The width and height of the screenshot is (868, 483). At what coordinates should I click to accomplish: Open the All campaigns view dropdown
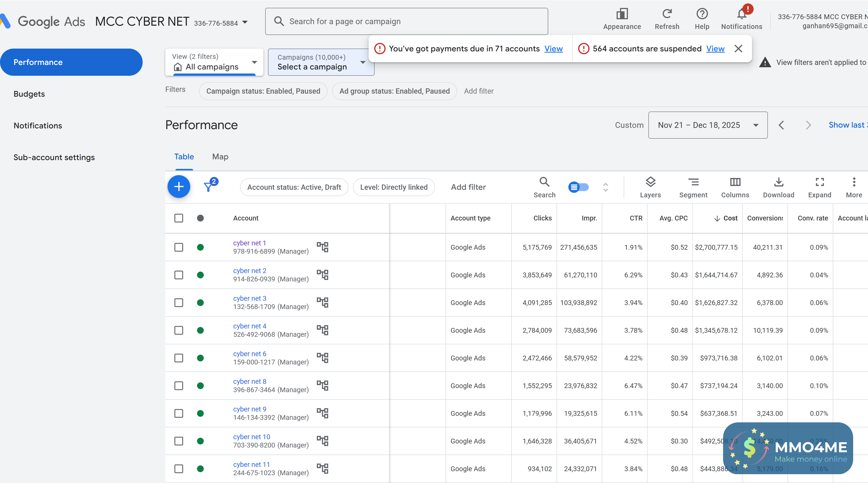pos(214,62)
